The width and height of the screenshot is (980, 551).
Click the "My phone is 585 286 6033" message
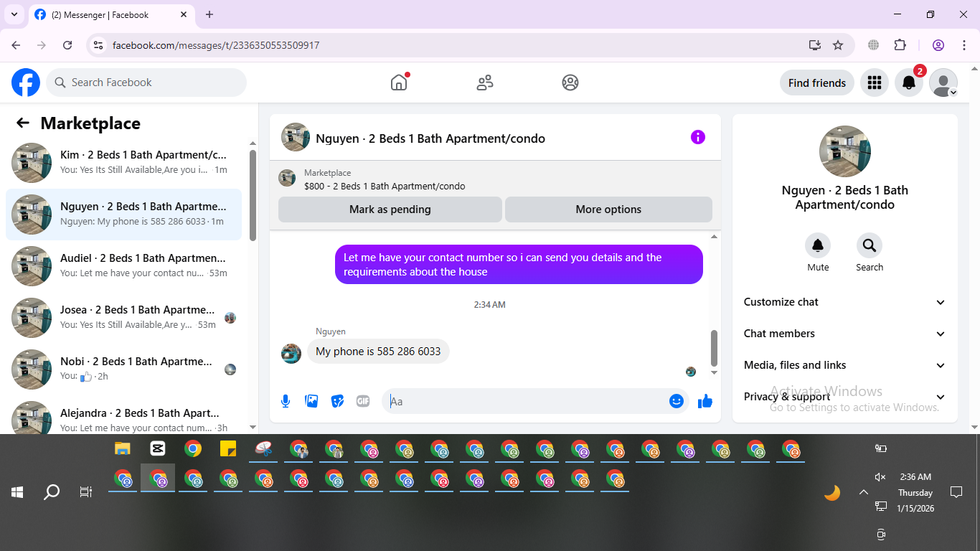coord(378,352)
